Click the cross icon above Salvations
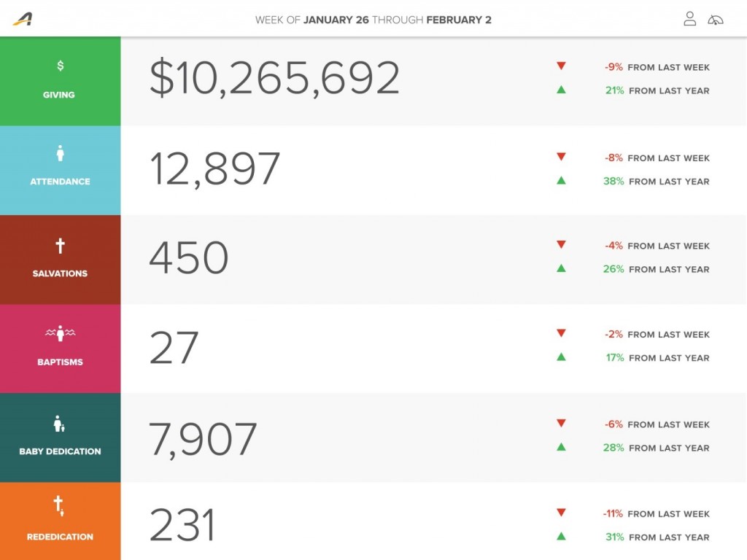747x560 pixels. (60, 246)
